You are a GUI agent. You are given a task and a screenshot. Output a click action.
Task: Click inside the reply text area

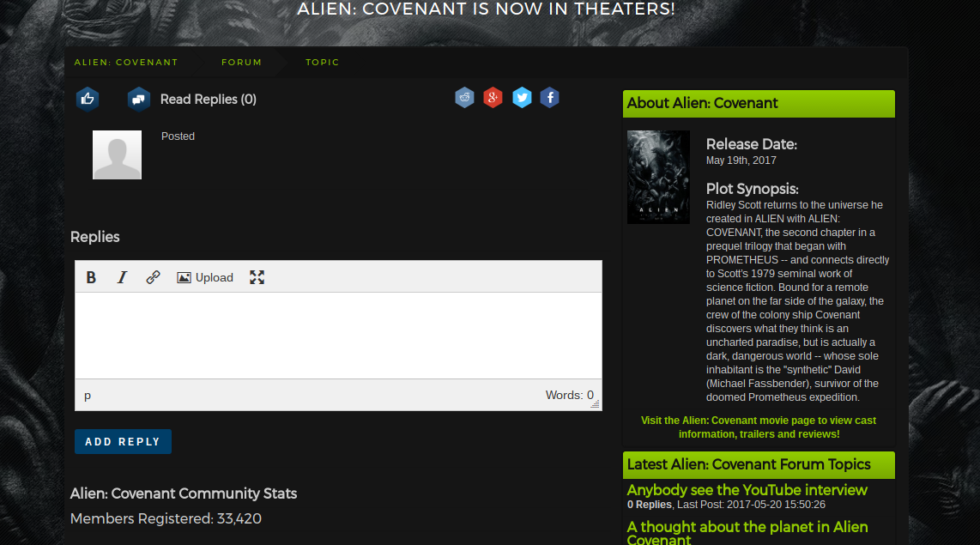(338, 335)
